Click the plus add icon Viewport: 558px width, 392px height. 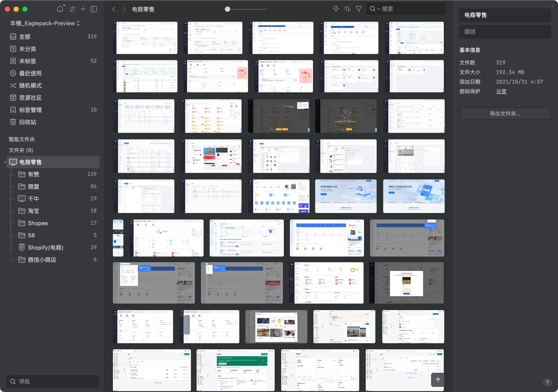(83, 9)
